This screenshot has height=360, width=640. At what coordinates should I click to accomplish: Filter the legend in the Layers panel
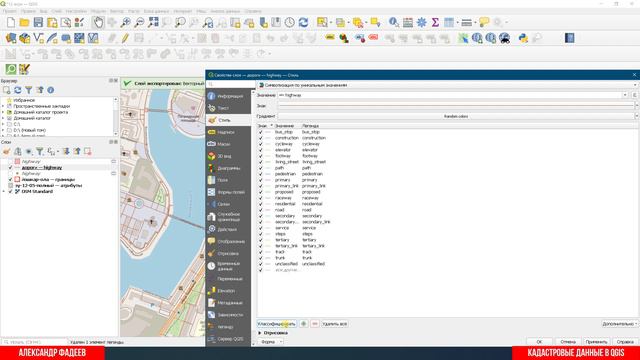[x=40, y=151]
